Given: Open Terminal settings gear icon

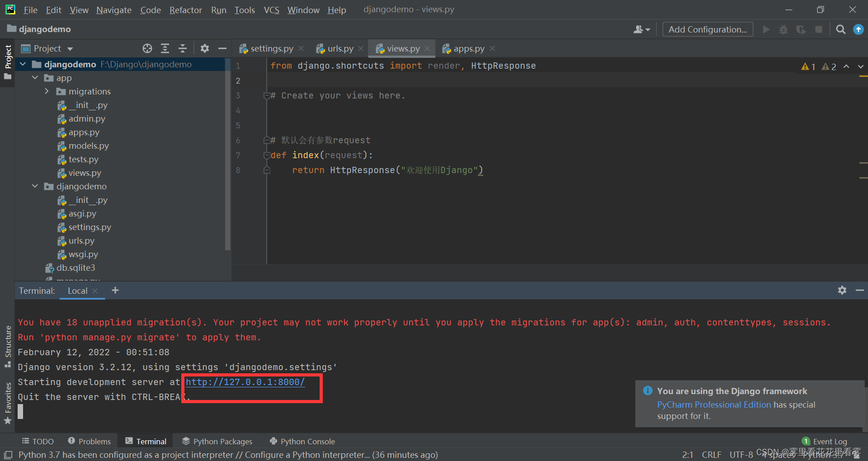Looking at the screenshot, I should point(842,290).
